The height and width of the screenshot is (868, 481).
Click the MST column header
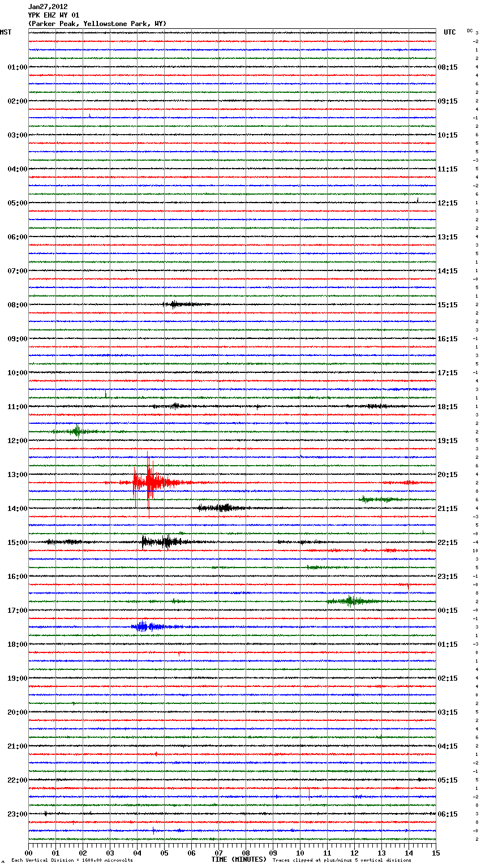pyautogui.click(x=6, y=32)
